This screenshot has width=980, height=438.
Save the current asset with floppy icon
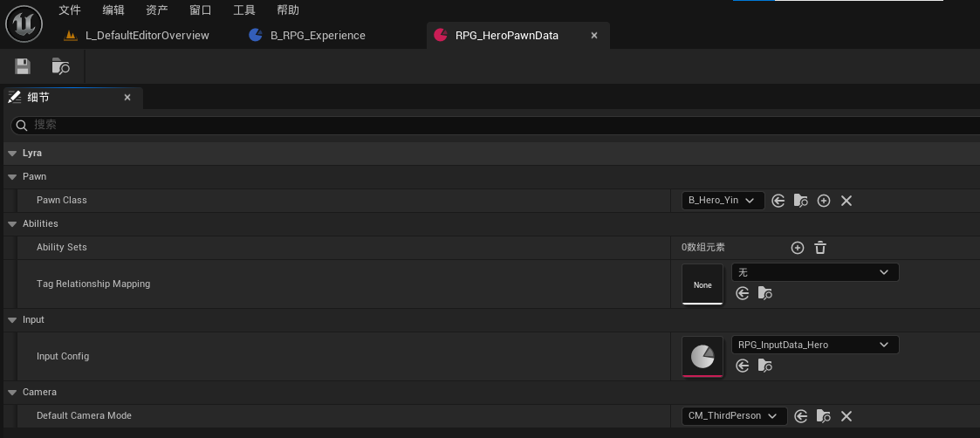coord(23,66)
